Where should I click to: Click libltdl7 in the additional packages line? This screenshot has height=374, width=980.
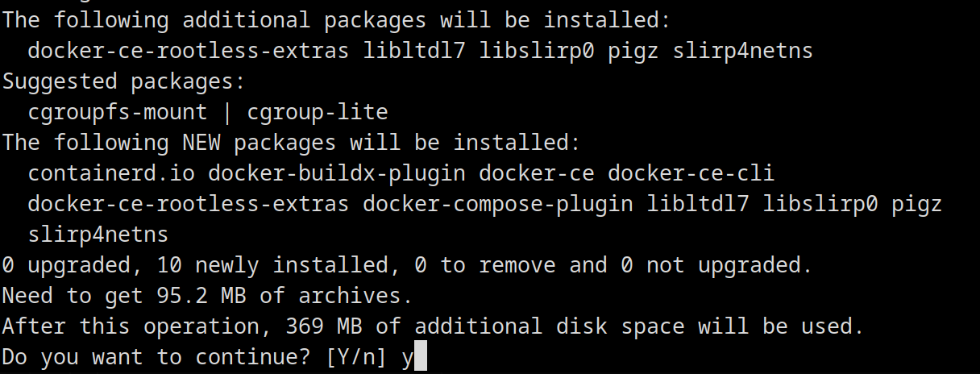point(414,51)
